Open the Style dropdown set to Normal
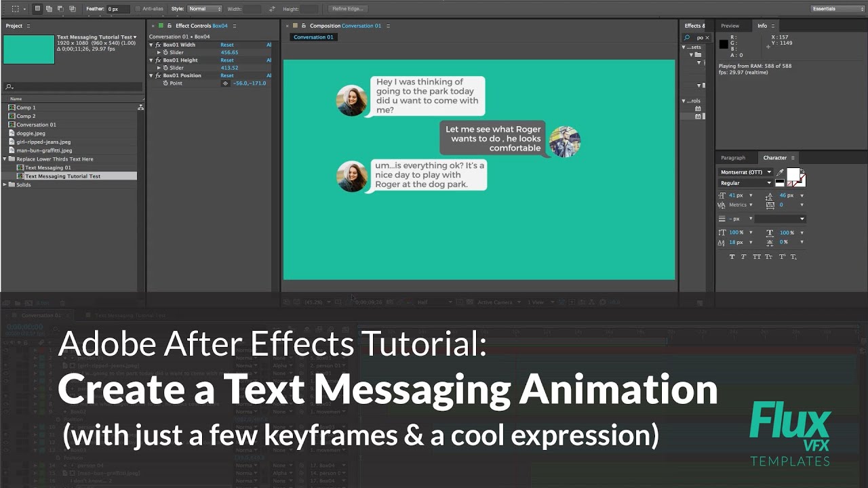Viewport: 868px width, 488px height. [205, 9]
